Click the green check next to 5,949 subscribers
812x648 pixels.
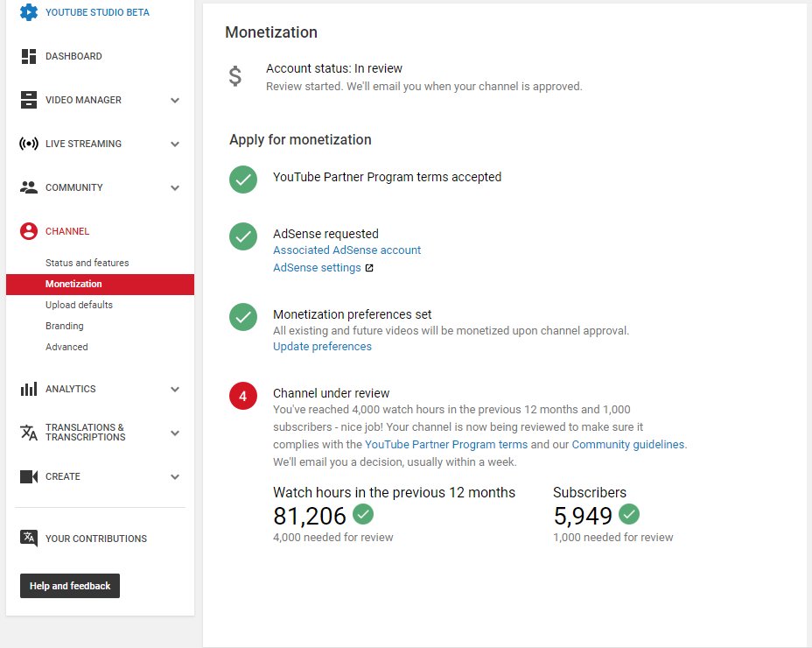click(629, 514)
